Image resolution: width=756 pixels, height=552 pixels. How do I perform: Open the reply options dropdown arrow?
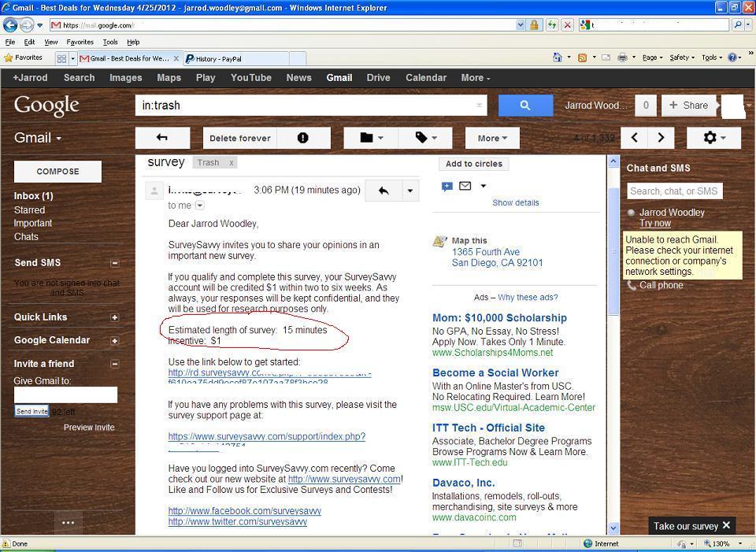(x=409, y=191)
